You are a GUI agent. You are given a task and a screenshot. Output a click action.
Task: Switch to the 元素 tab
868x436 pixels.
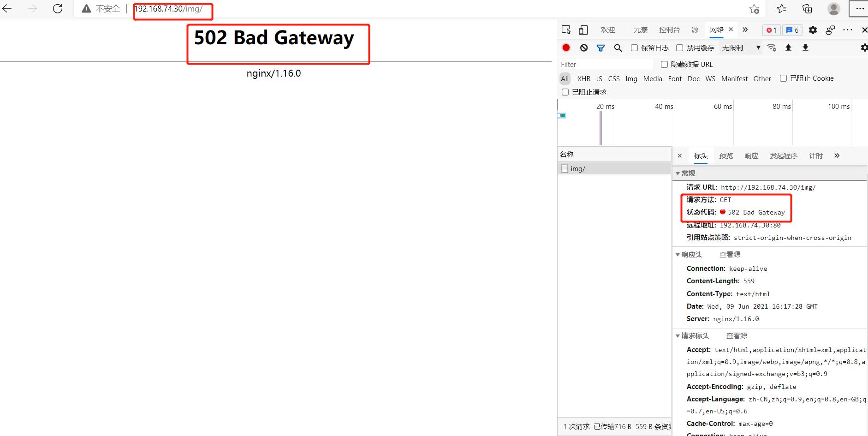640,30
